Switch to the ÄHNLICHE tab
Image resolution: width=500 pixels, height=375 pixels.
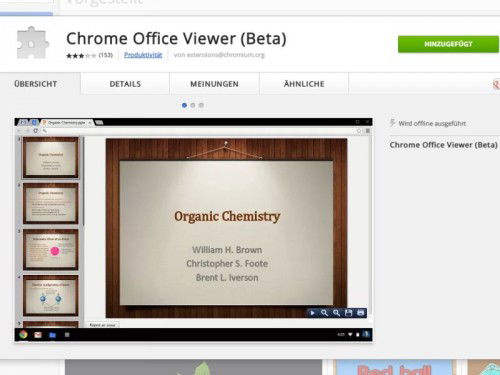[x=304, y=84]
